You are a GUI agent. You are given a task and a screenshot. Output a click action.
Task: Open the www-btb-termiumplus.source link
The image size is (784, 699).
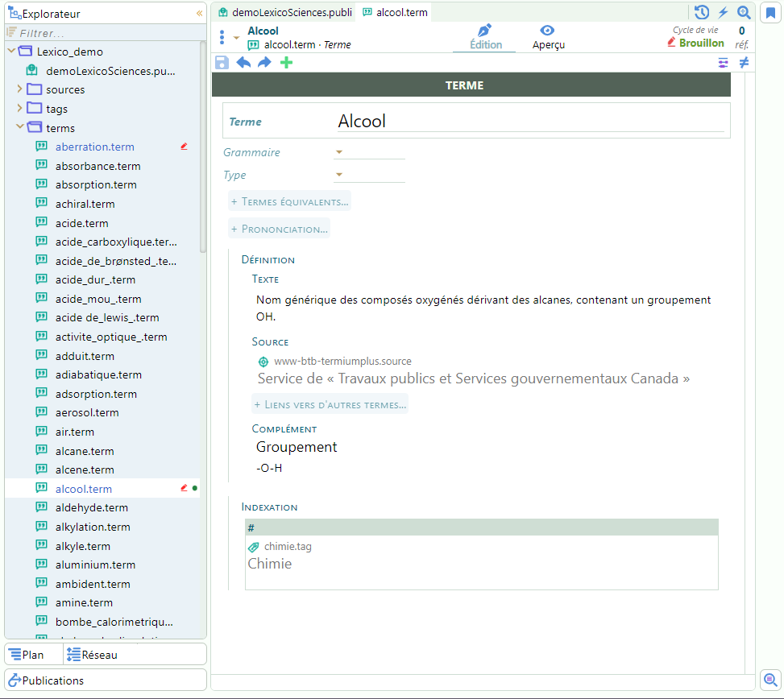point(342,362)
